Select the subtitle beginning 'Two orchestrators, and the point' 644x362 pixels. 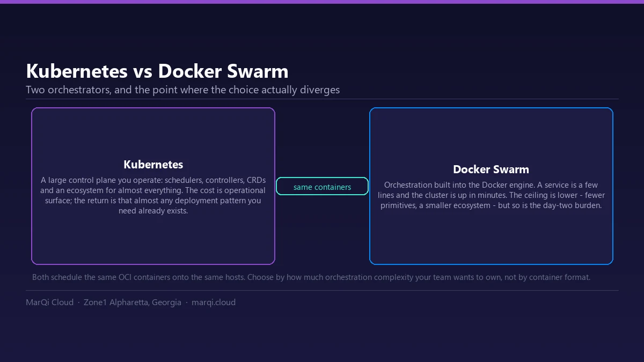[183, 90]
